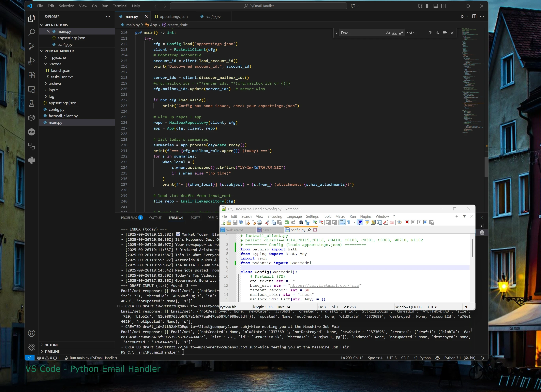Click Python 3.11 interpreter in status bar
The image size is (541, 392).
point(459,358)
